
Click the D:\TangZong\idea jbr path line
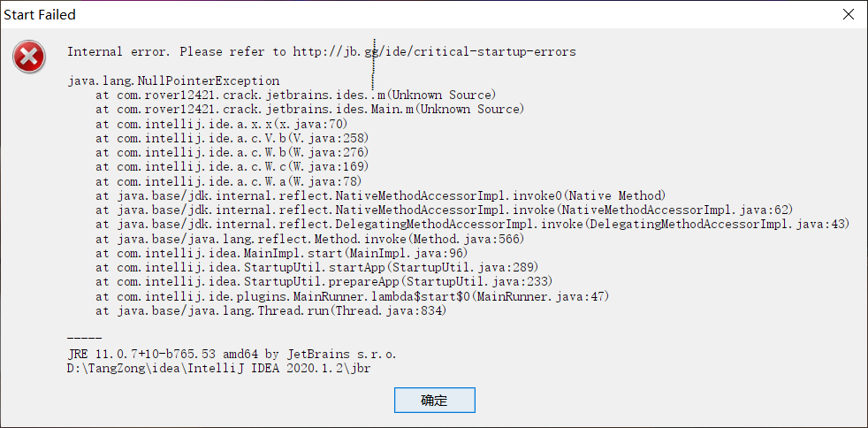coord(218,368)
